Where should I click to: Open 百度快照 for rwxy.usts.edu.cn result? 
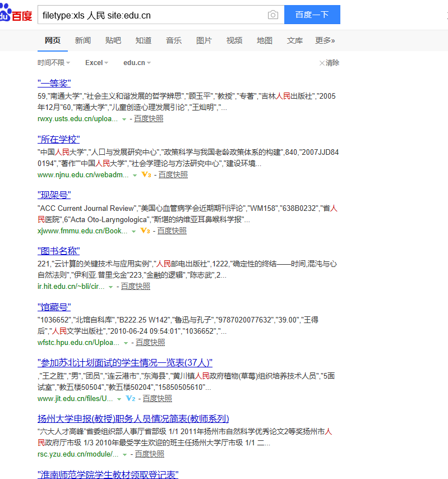click(149, 118)
